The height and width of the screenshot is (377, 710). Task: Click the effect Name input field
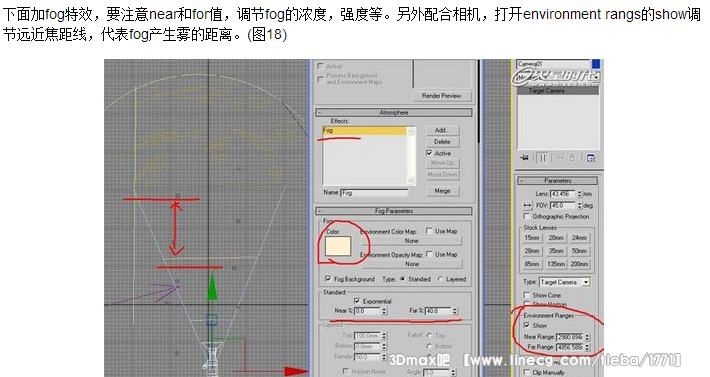pyautogui.click(x=374, y=193)
